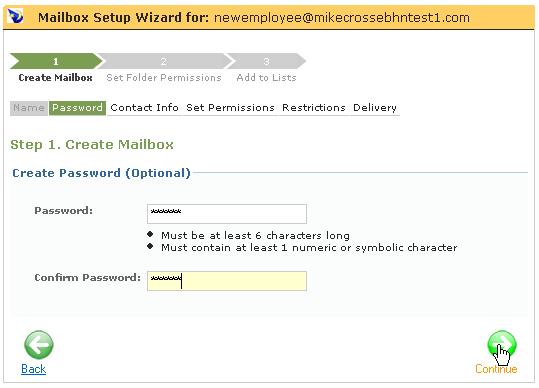Open the Delivery tab
This screenshot has width=539, height=388.
coord(375,108)
